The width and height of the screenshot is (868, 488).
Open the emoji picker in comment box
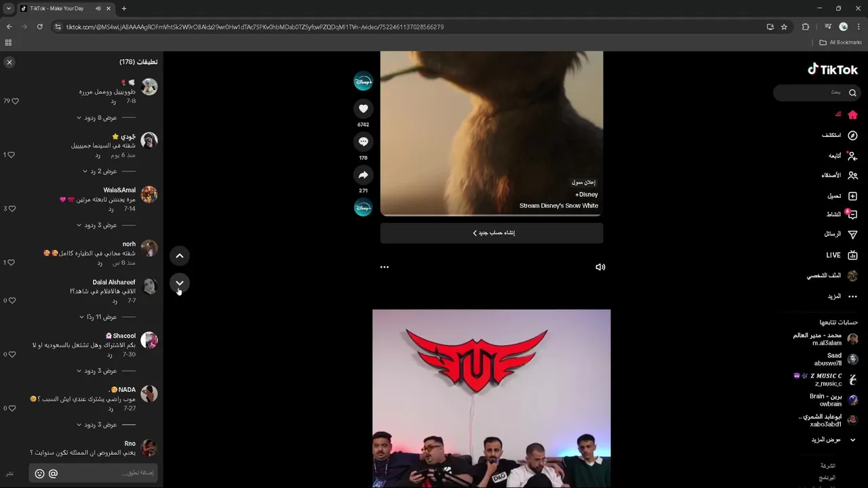(39, 474)
